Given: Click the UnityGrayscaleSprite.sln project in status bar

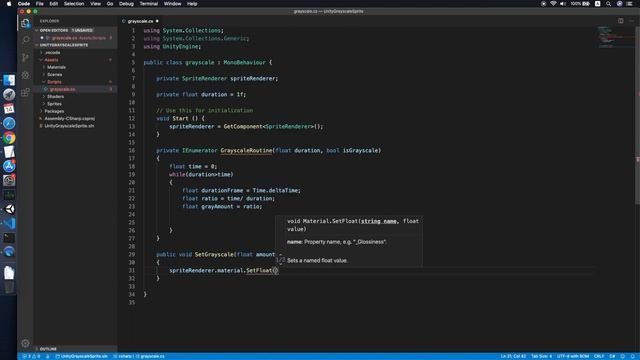Looking at the screenshot, I should [81, 356].
